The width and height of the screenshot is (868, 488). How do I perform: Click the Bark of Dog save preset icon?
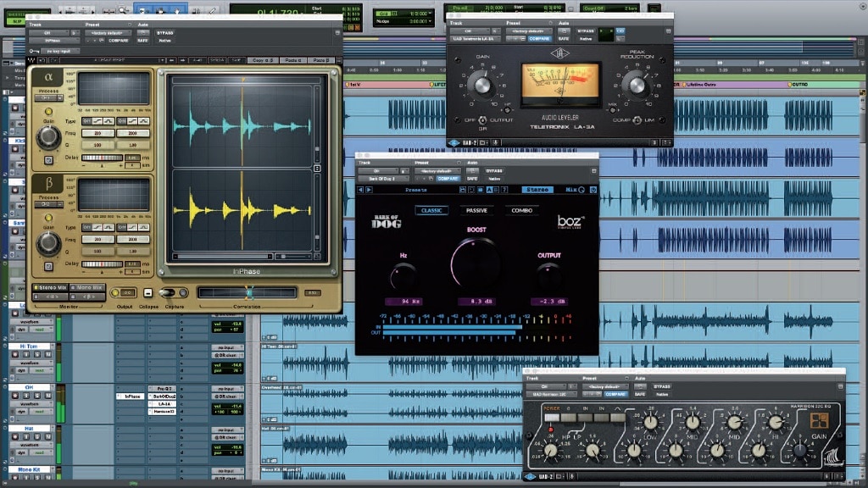click(x=462, y=190)
